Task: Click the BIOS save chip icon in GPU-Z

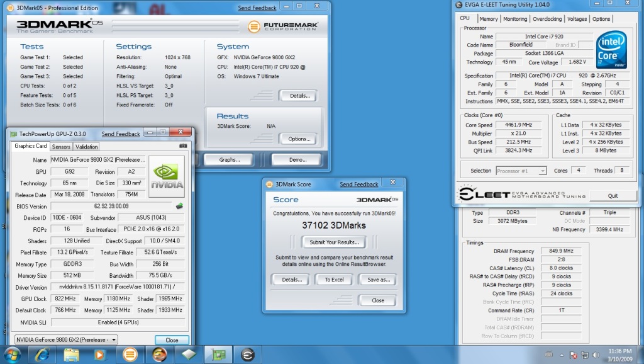Action: click(179, 206)
